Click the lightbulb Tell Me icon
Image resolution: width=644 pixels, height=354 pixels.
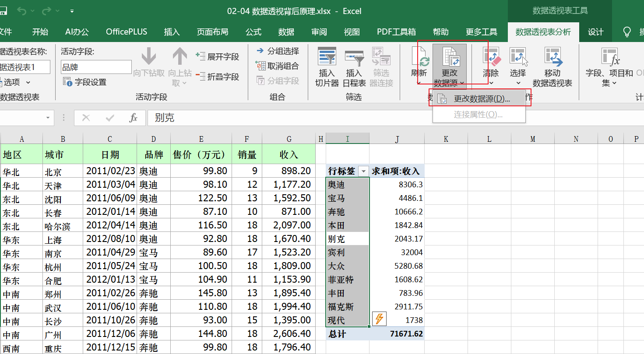click(x=627, y=32)
